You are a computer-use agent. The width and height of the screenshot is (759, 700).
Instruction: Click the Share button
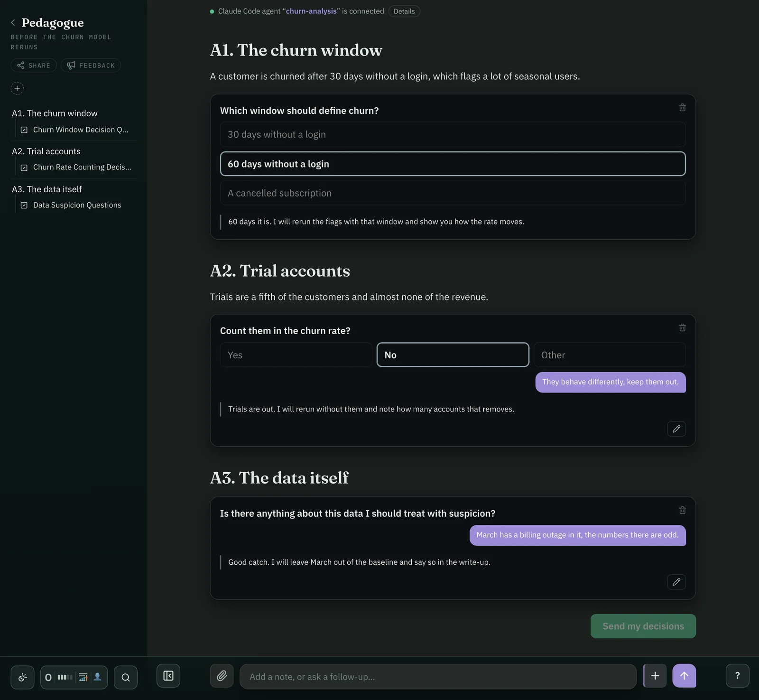coord(34,65)
